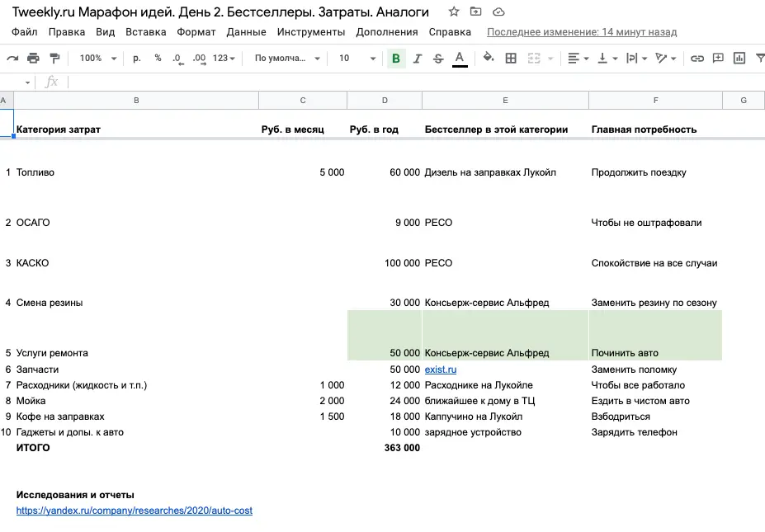Screen dimensions: 765x532
Task: Click the insert comment icon
Action: 718,59
